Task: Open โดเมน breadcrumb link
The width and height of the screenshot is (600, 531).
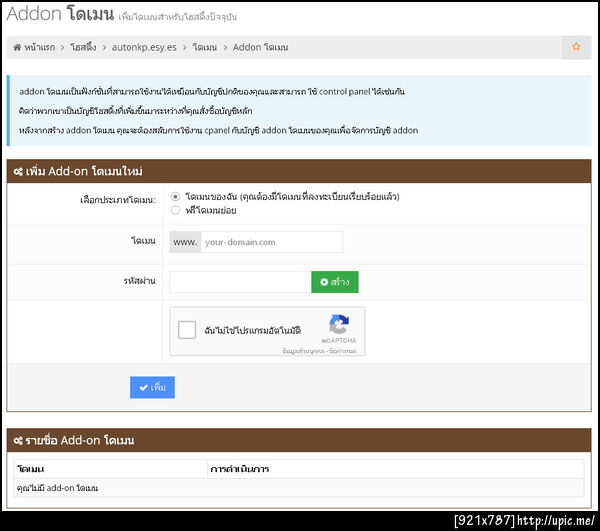Action: click(x=205, y=47)
